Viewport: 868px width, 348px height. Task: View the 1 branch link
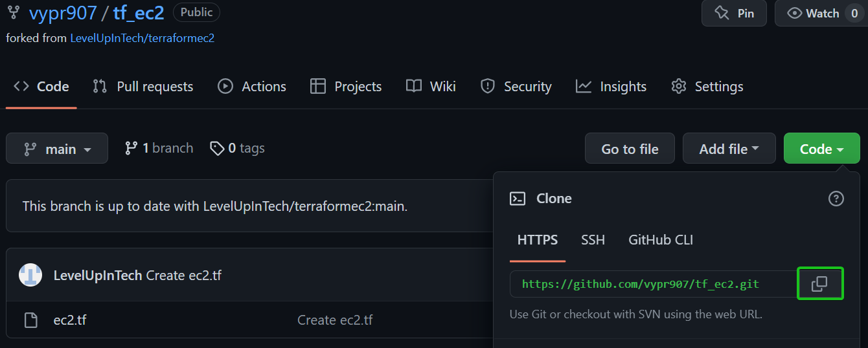(x=159, y=149)
